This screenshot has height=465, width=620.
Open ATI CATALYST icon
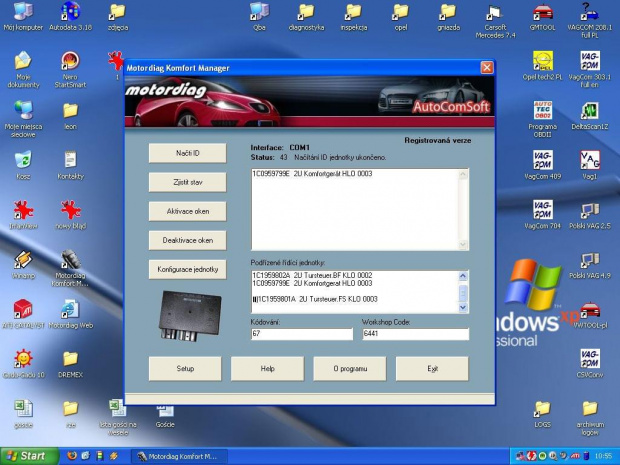(23, 315)
